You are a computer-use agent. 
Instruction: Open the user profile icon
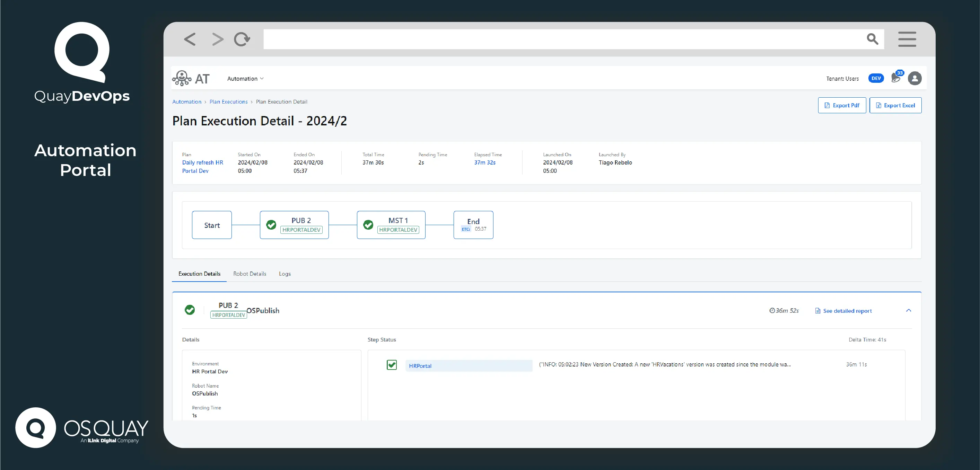coord(915,78)
